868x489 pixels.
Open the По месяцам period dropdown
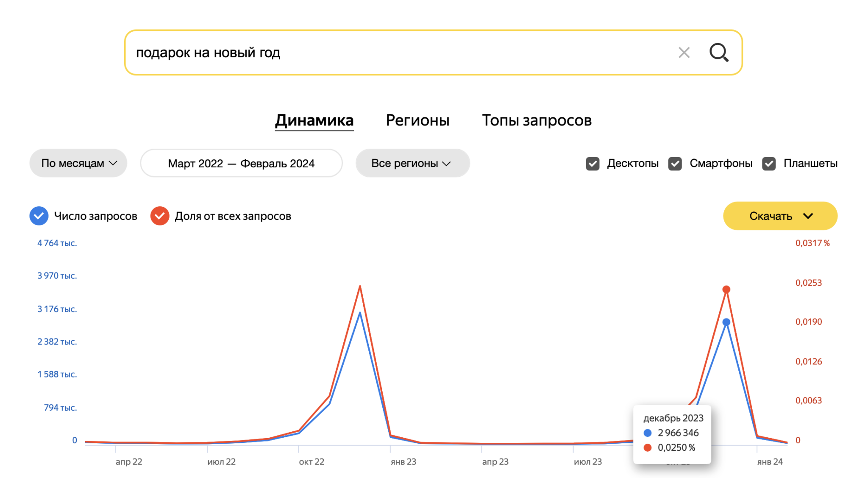(78, 163)
